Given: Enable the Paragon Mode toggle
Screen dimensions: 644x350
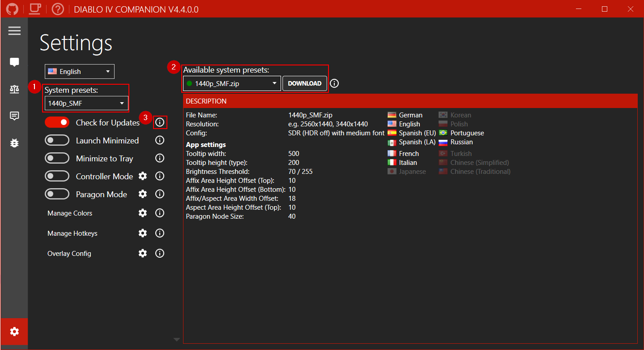Looking at the screenshot, I should pos(57,194).
